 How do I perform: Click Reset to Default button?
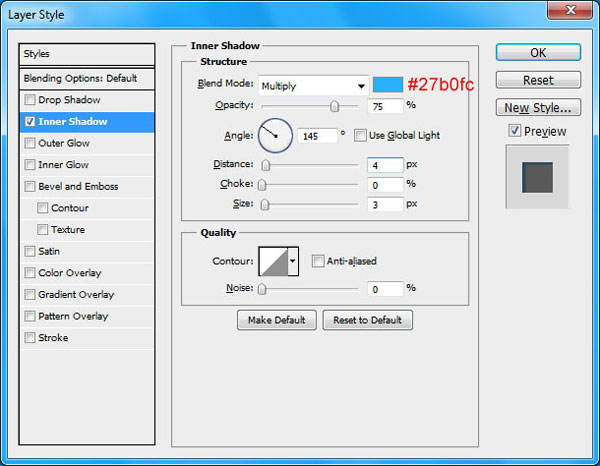(x=367, y=320)
